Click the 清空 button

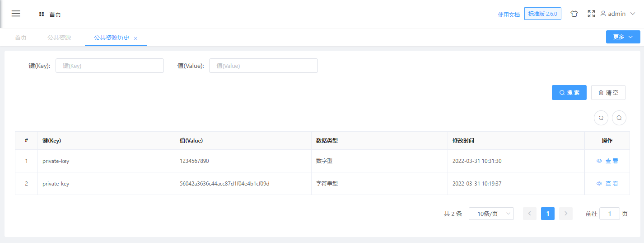coord(608,92)
